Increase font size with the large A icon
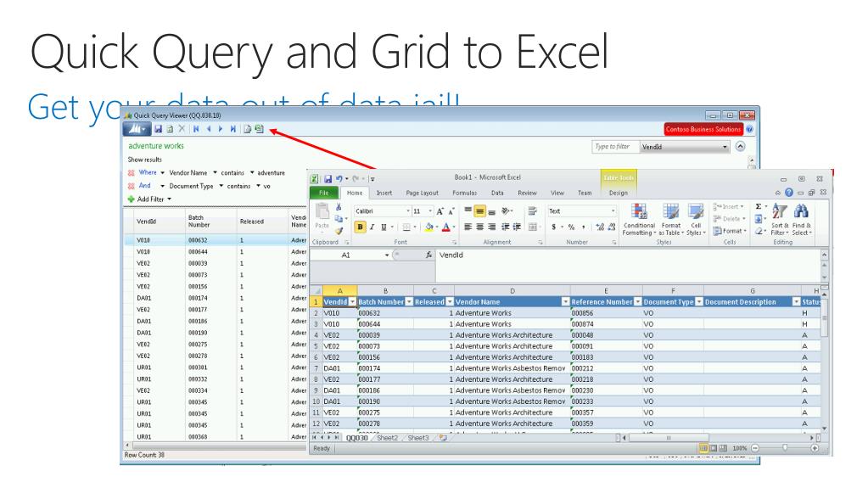This screenshot has height=488, width=868. pyautogui.click(x=440, y=211)
